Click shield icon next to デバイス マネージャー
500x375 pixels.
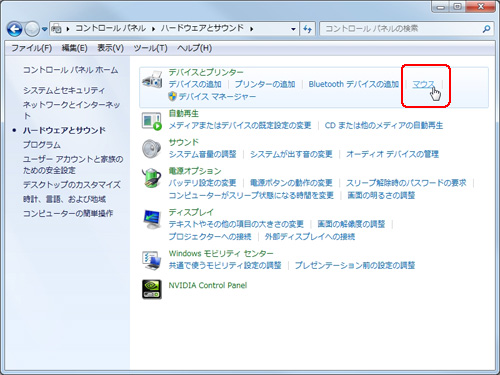click(x=172, y=97)
